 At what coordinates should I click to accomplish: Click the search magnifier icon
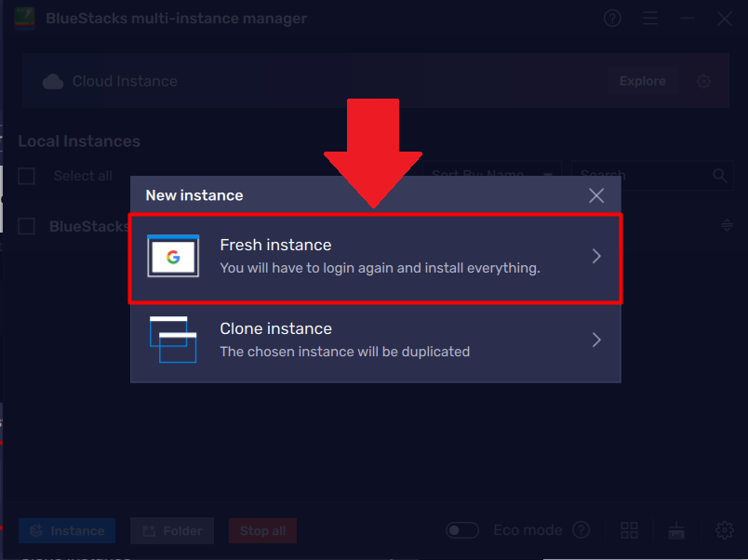719,175
